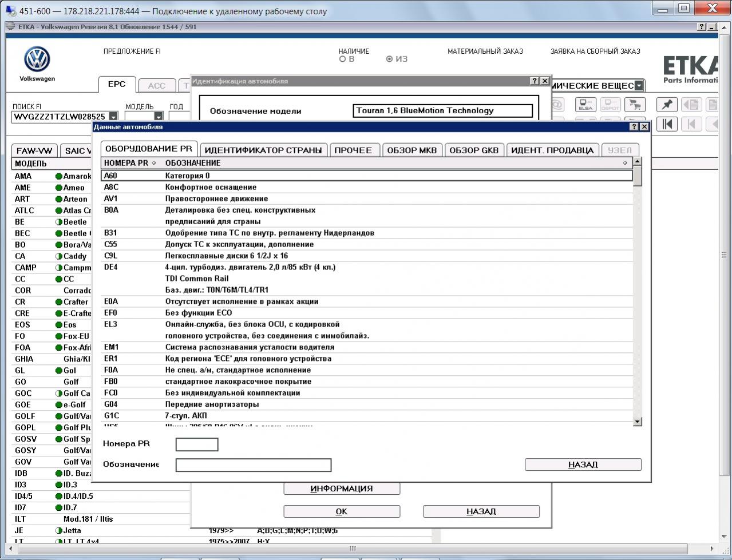
Task: Click half-filled dot beside Beetle BE row
Action: point(59,222)
